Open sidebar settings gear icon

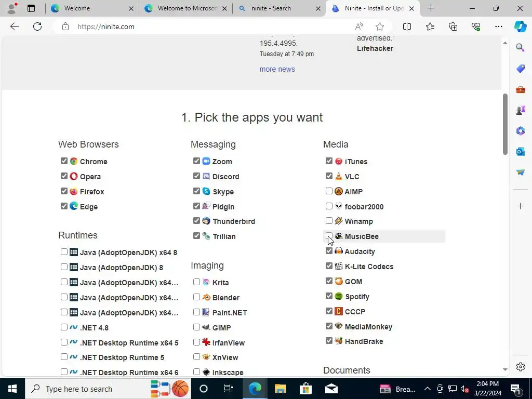point(520,367)
